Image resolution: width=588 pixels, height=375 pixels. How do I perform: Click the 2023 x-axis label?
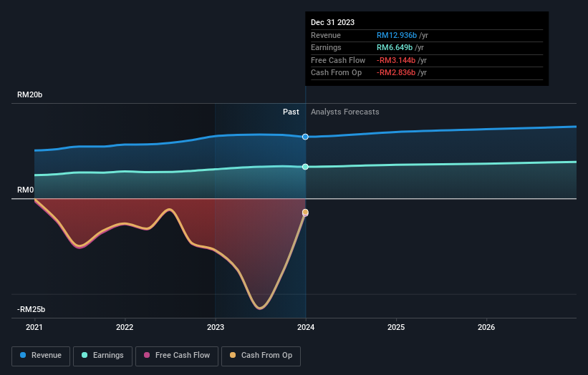[216, 328]
